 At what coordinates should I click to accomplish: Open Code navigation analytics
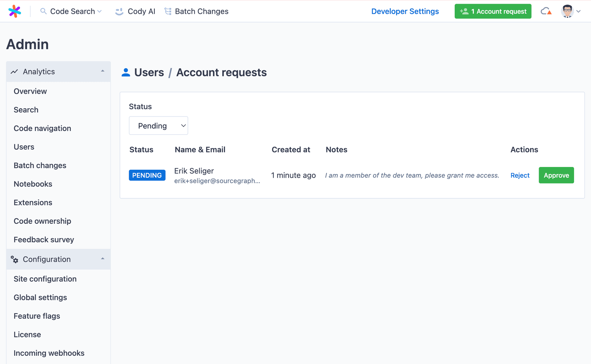coord(42,128)
